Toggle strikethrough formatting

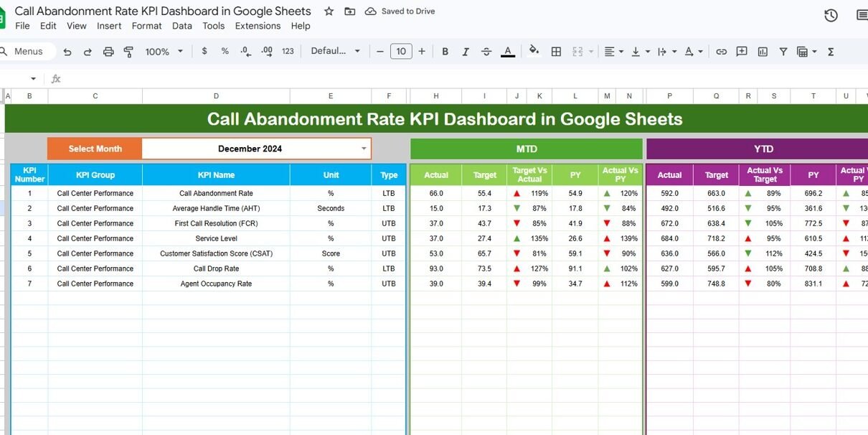point(486,52)
